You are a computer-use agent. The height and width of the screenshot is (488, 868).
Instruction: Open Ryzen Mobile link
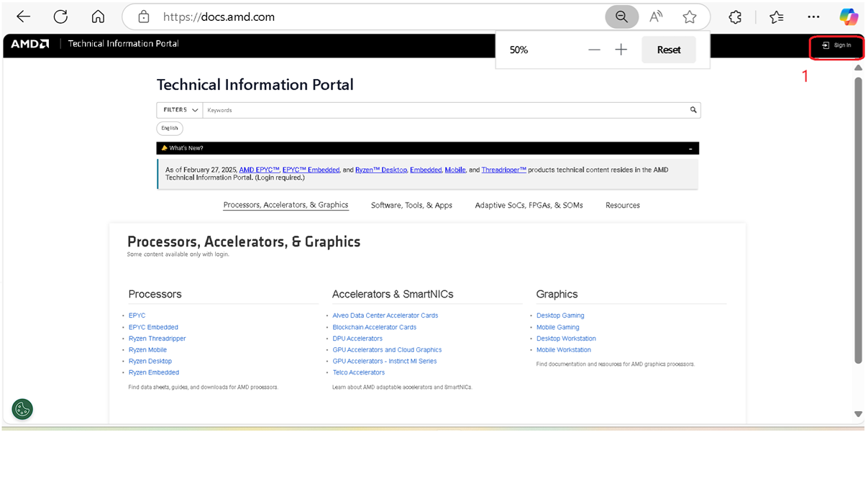147,350
